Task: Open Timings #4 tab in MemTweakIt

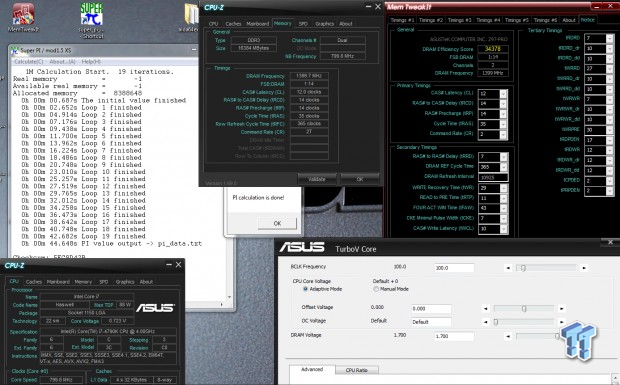Action: 488,20
